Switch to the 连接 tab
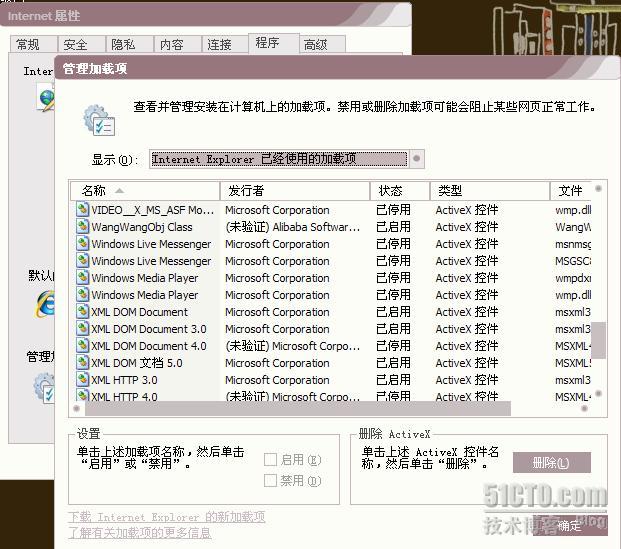Viewport: 621px width, 549px height. tap(225, 44)
